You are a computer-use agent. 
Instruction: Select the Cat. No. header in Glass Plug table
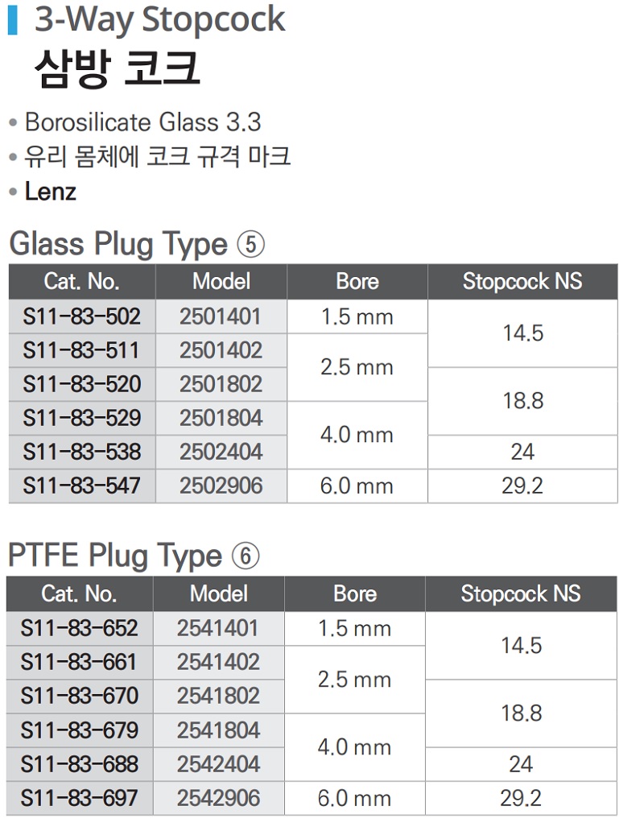pos(81,282)
